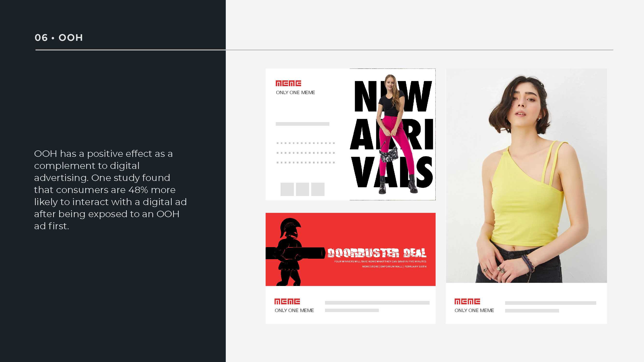
Task: Click the MEME logo under the Doorbuster banner
Action: tap(287, 301)
